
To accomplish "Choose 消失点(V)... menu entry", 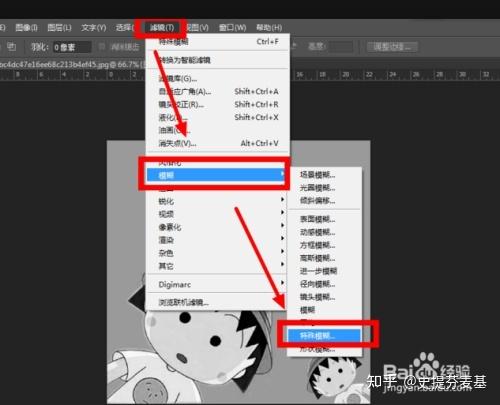I will click(218, 143).
